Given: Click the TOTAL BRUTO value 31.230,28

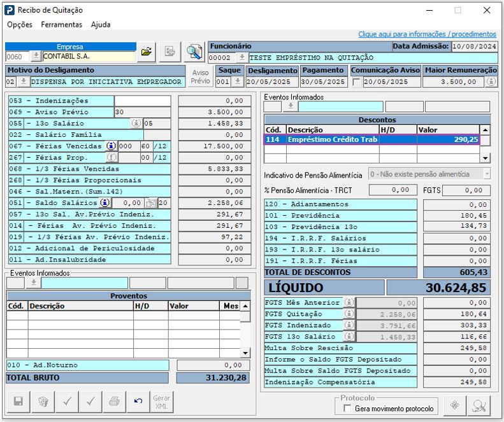Looking at the screenshot, I should point(213,377).
